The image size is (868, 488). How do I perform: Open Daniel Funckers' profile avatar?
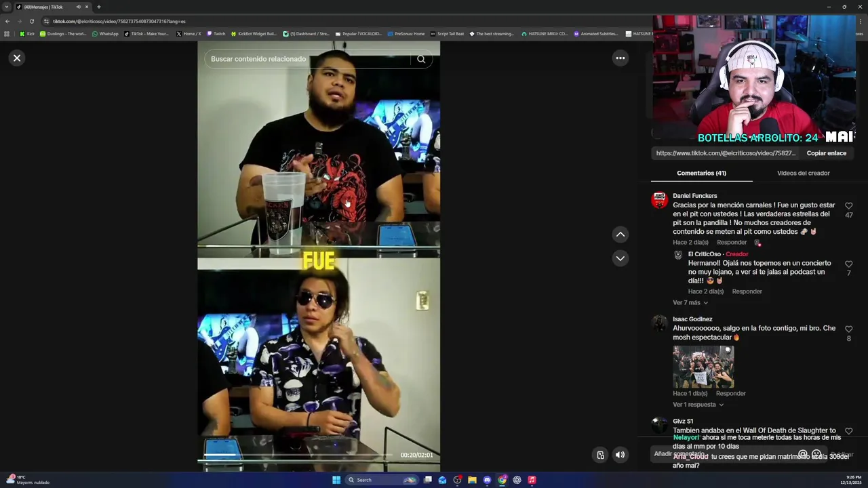[x=659, y=200]
